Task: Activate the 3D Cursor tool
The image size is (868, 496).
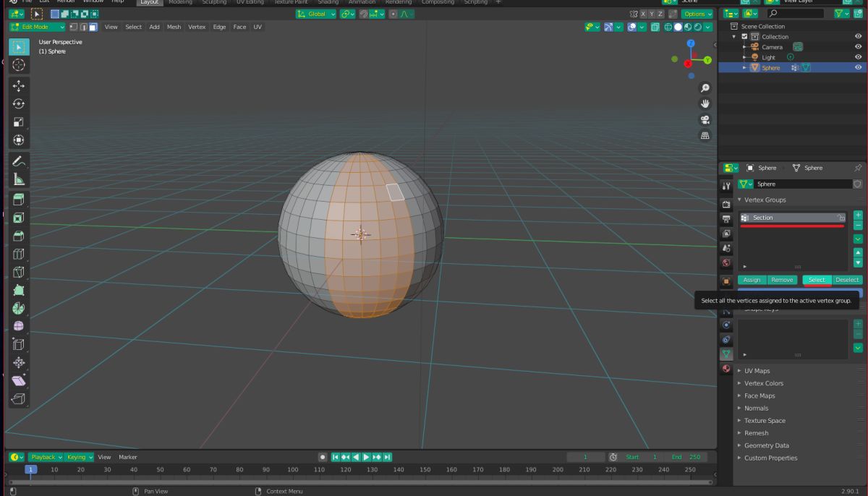Action: (x=19, y=65)
